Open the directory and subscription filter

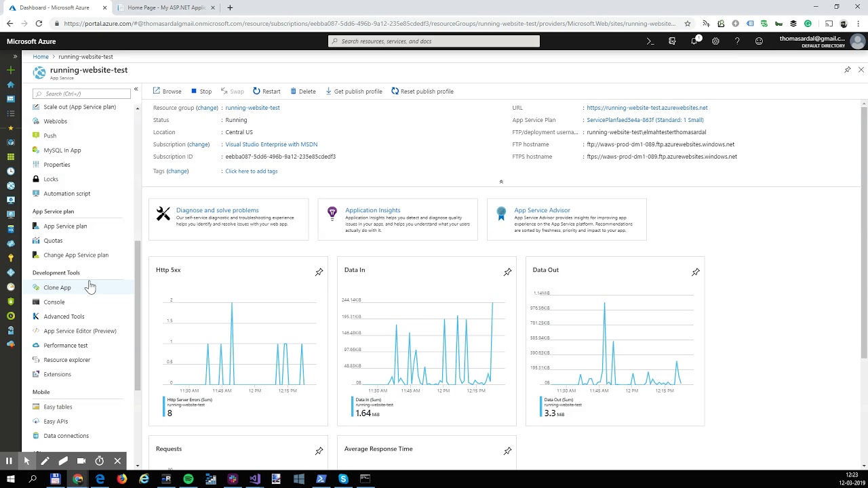[x=672, y=41]
